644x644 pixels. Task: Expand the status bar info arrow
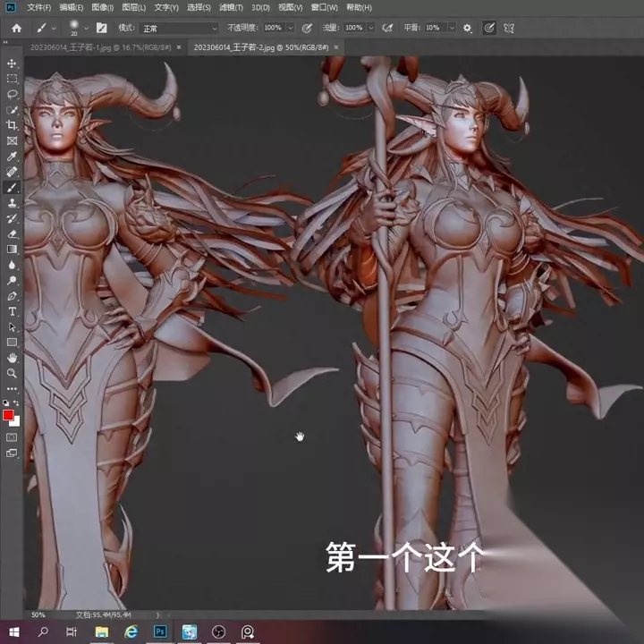coord(157,614)
